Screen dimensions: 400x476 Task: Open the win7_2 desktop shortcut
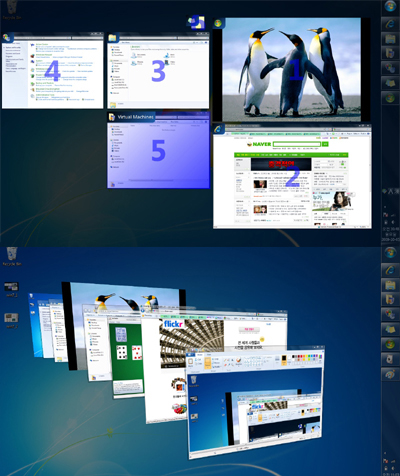pyautogui.click(x=12, y=320)
